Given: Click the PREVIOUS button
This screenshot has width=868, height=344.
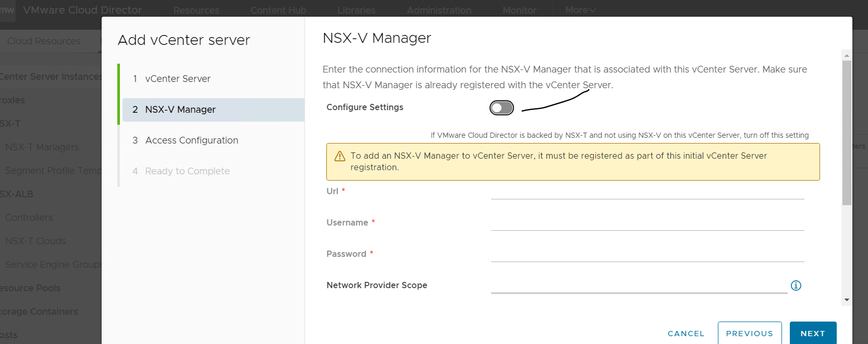Looking at the screenshot, I should coord(750,333).
